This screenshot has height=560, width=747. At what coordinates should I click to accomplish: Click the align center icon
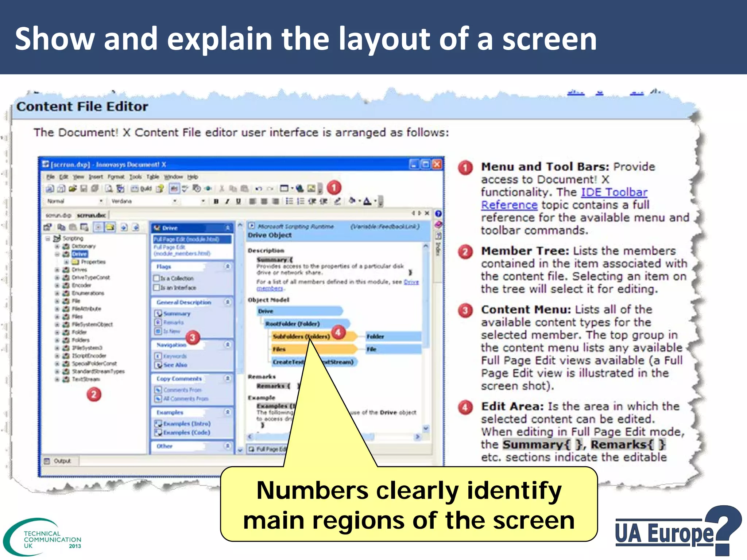(264, 201)
